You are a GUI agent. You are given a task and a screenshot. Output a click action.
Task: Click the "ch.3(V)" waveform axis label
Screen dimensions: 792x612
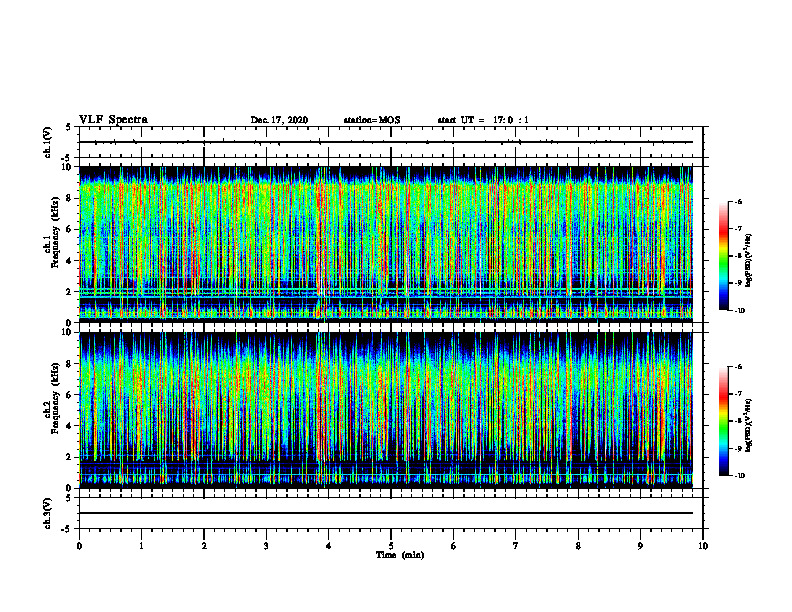coord(47,513)
